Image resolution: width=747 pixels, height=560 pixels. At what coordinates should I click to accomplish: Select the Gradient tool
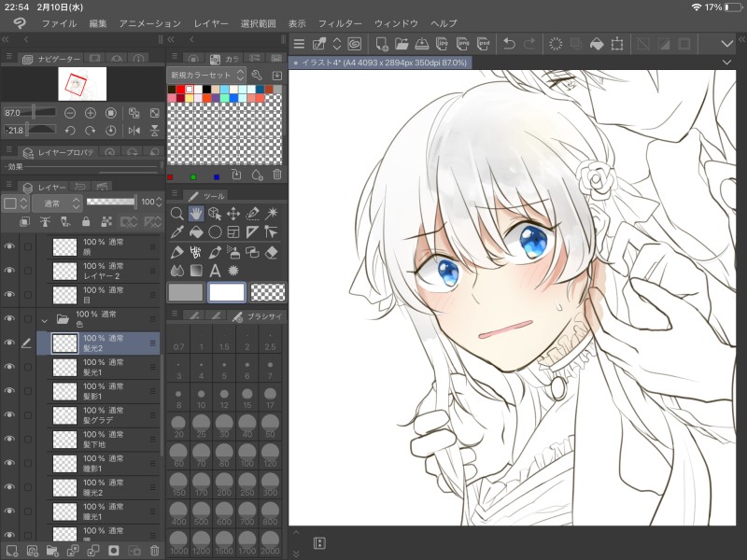coord(196,271)
